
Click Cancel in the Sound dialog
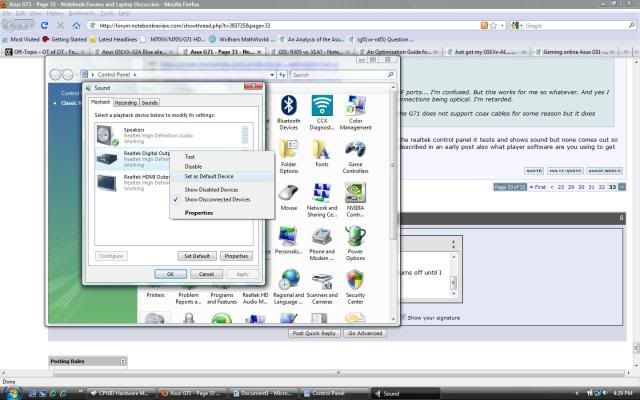207,274
